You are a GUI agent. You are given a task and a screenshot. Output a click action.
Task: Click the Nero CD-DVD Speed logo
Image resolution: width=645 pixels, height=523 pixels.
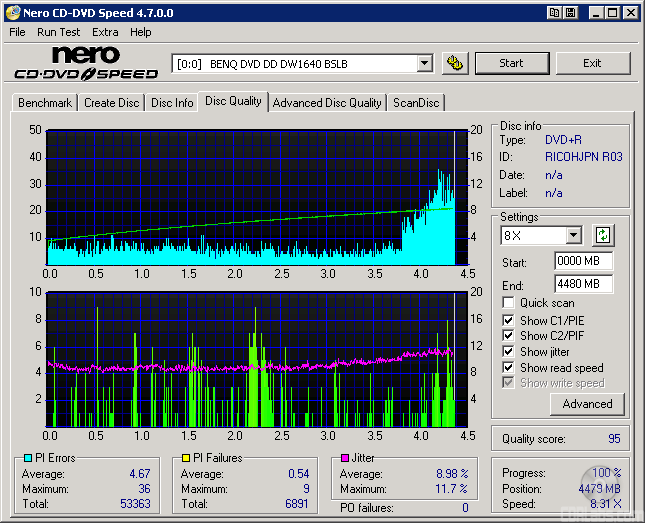[x=86, y=63]
